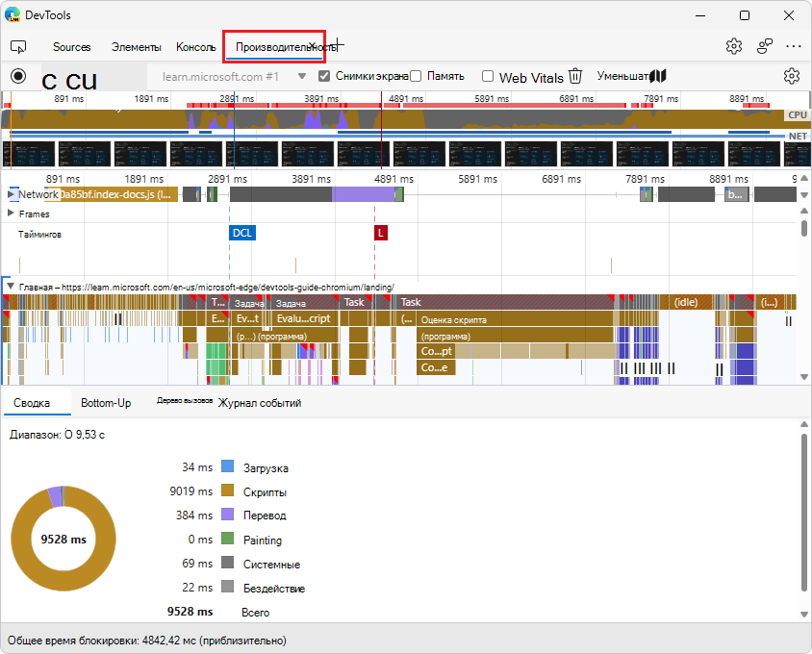Viewport: 812px width, 654px height.
Task: Click the Загрузка blue color swatch
Action: pos(228,466)
